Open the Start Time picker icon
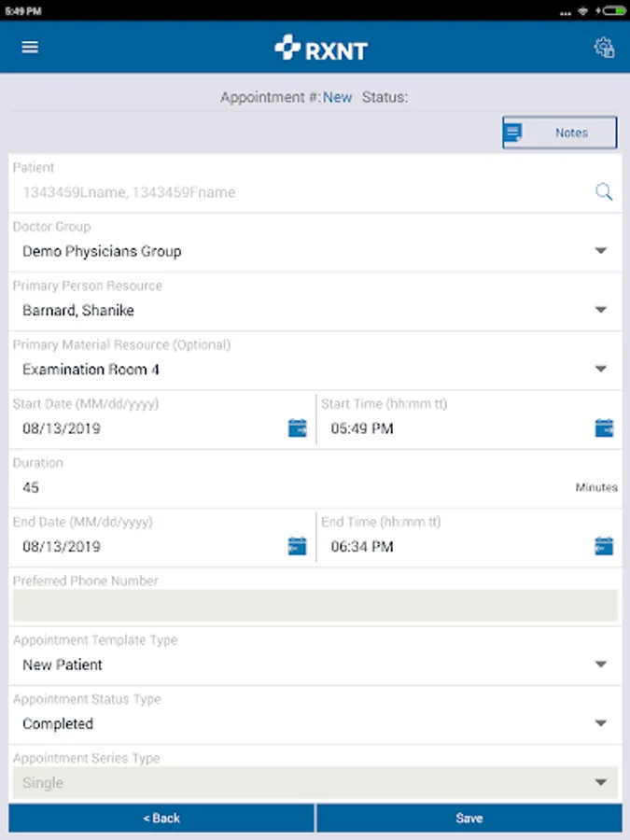This screenshot has width=630, height=840. 604,428
